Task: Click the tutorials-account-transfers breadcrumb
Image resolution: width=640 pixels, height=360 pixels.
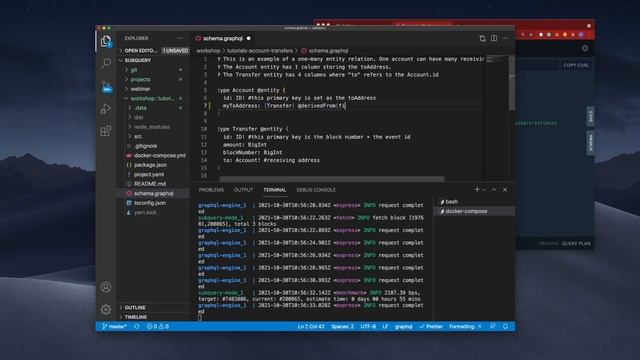Action: pos(260,51)
